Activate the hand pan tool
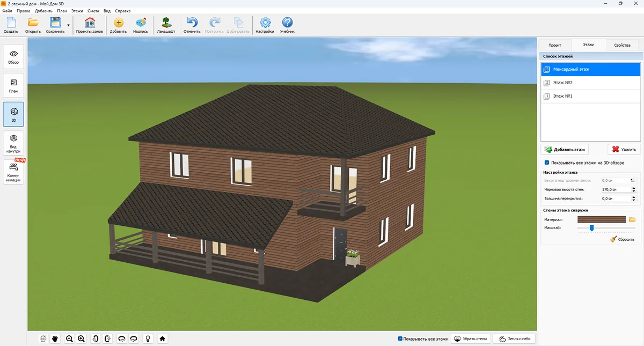 [x=55, y=338]
